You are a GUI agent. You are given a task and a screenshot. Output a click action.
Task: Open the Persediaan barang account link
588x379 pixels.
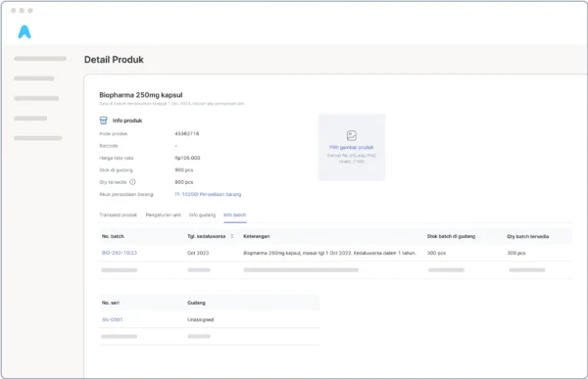[208, 194]
